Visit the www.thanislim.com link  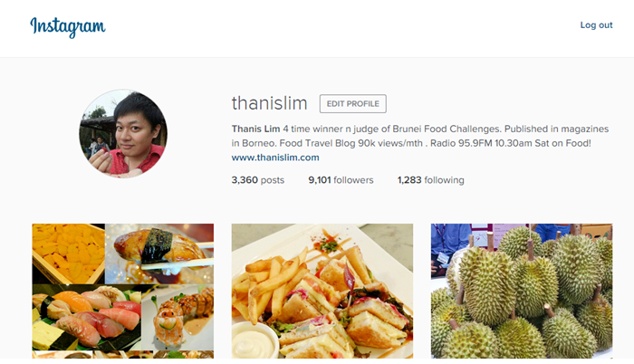(x=275, y=158)
